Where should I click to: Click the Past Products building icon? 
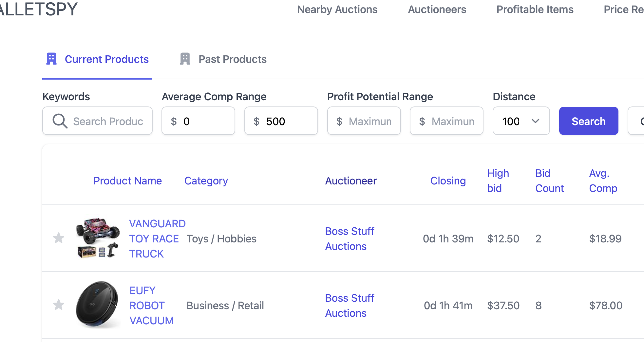(185, 59)
